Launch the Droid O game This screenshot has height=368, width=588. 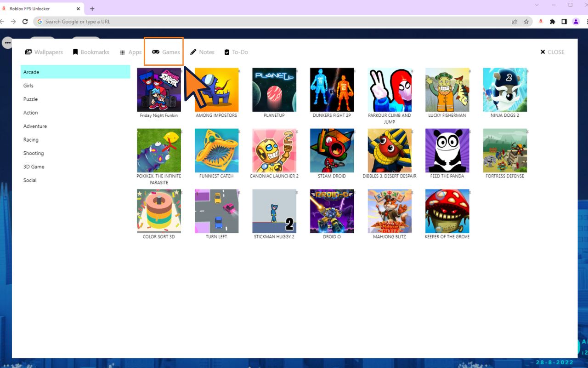[332, 212]
